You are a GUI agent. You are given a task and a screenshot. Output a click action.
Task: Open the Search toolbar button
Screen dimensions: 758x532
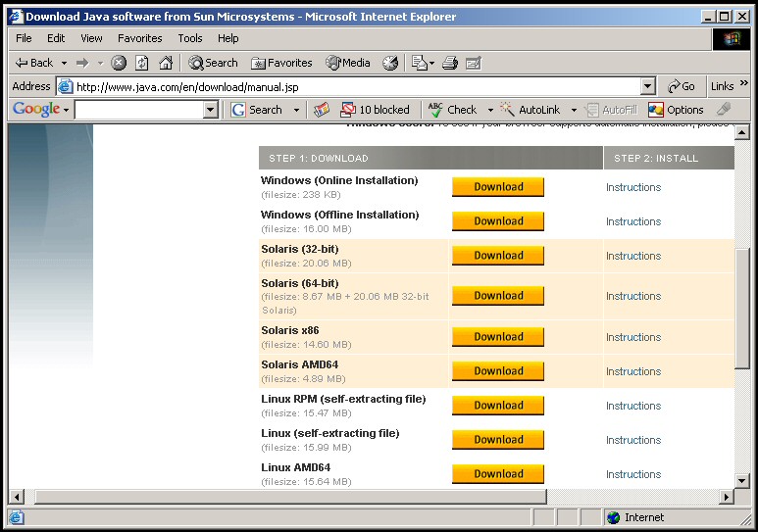coord(213,63)
